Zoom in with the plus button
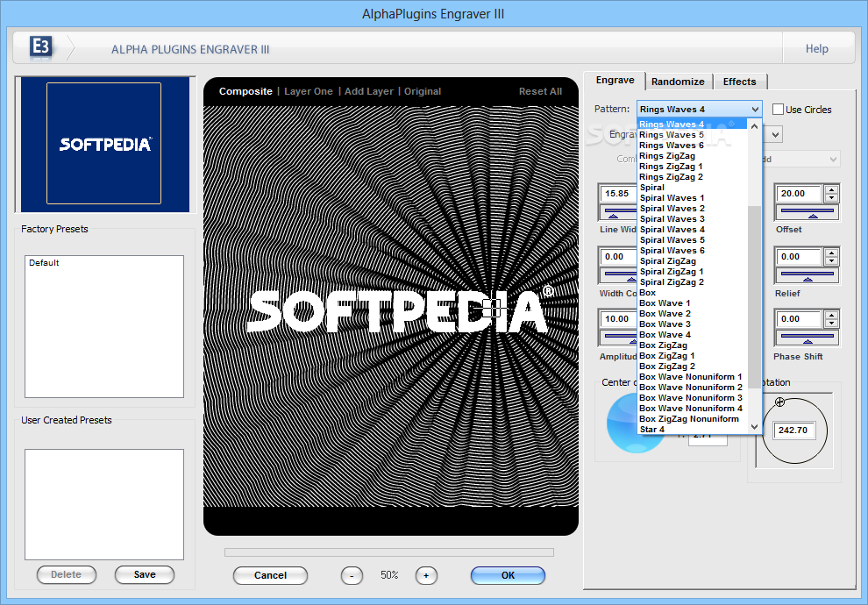Screen dimensions: 868x605 coord(426,575)
